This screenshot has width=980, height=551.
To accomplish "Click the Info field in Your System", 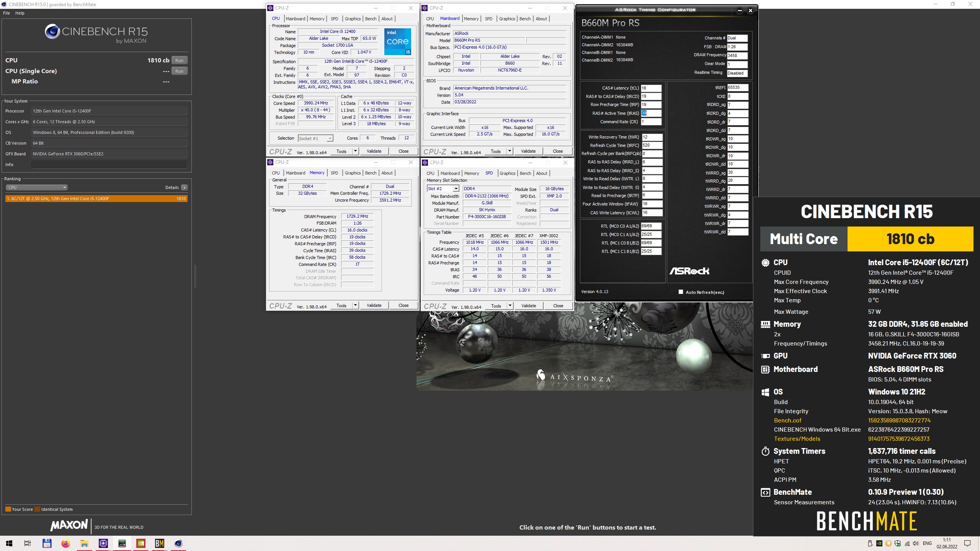I will [109, 165].
